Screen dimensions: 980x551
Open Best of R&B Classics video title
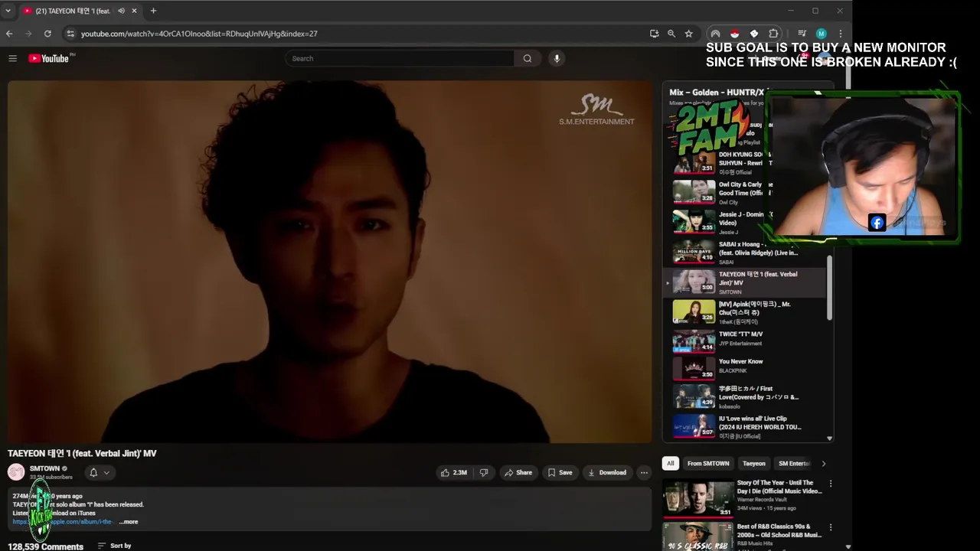click(x=779, y=530)
